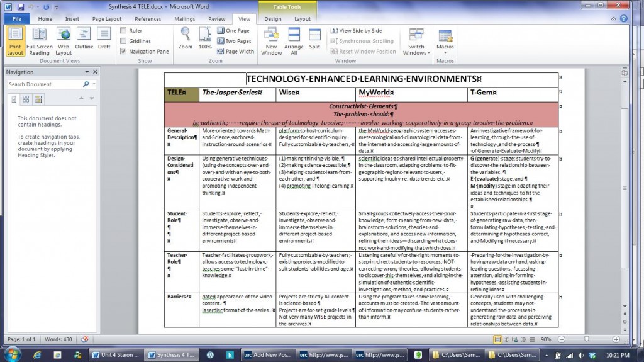Toggle the Ruler checkbox
Image resolution: width=644 pixels, height=362 pixels.
(123, 30)
